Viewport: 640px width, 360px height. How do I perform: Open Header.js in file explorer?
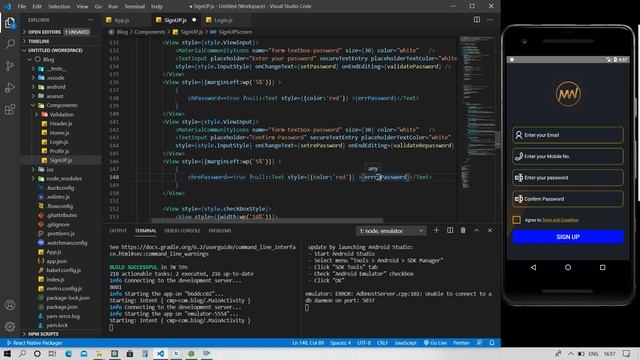pos(60,124)
